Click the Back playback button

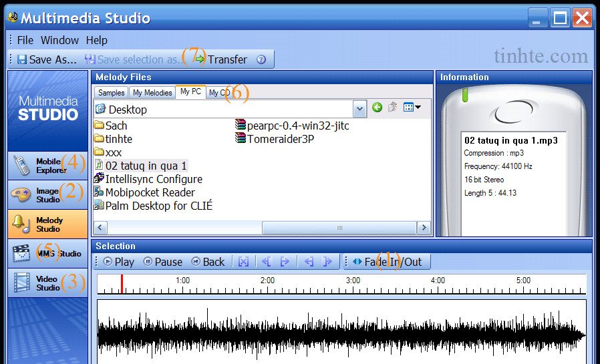pyautogui.click(x=208, y=262)
